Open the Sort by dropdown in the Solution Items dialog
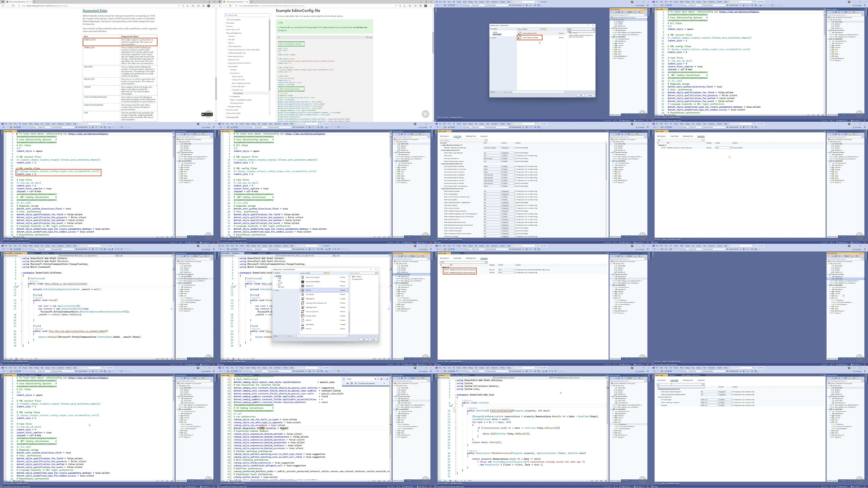This screenshot has height=488, width=868. coord(531,29)
